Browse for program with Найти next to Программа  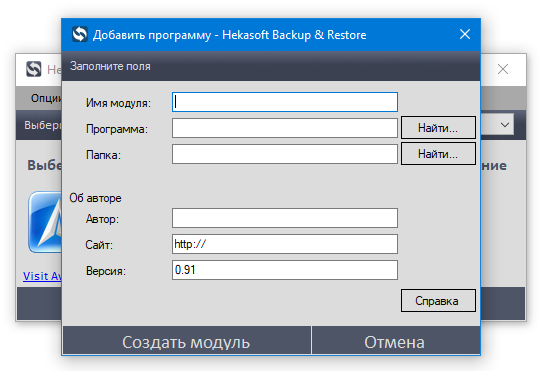438,128
